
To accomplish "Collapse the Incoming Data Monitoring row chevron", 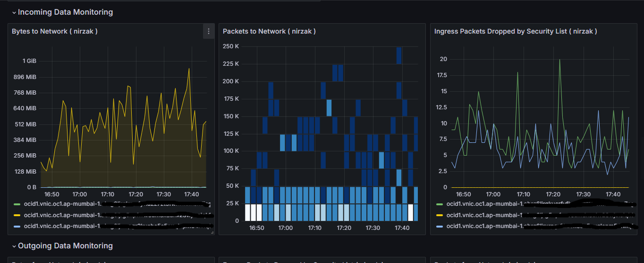I will tap(14, 12).
